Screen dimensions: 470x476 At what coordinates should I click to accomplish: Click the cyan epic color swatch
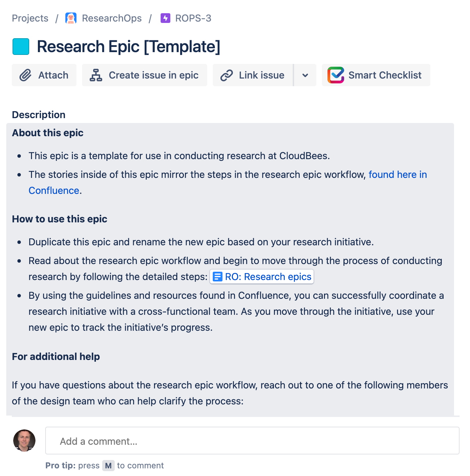[x=21, y=47]
